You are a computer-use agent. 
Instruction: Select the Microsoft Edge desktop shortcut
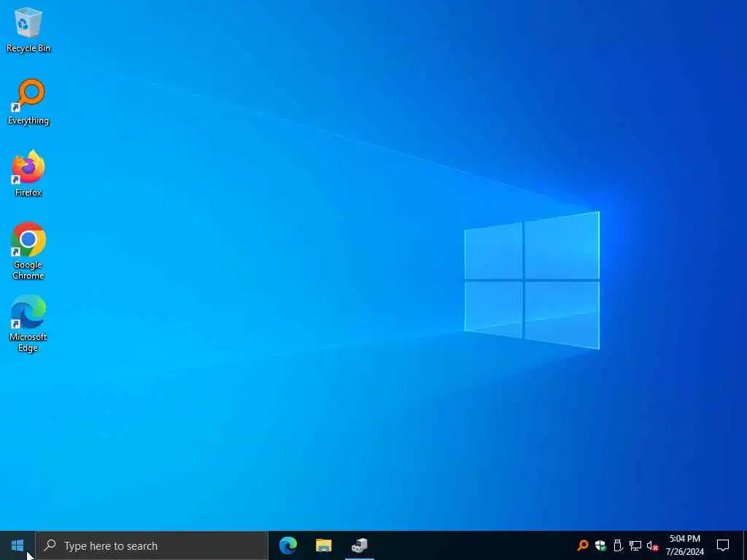coord(28,323)
